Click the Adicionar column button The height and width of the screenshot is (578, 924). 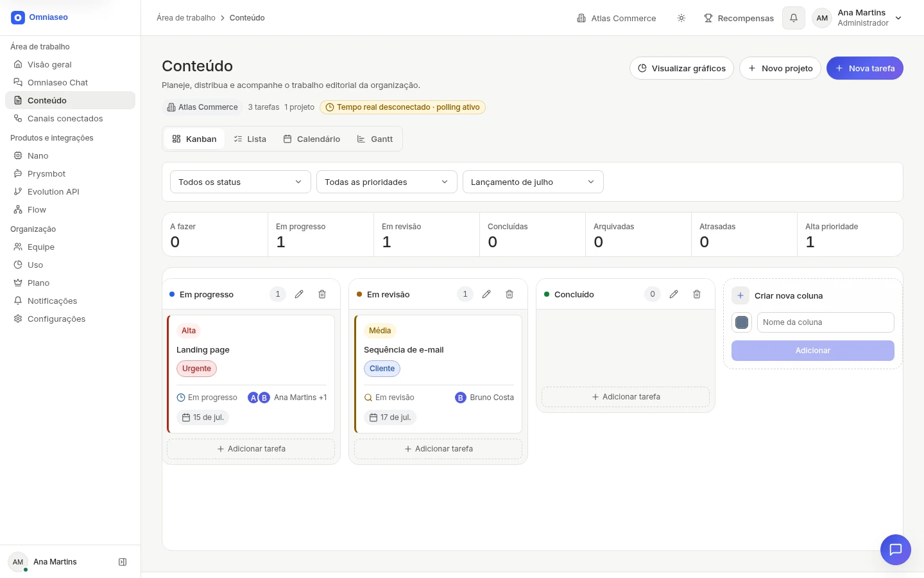point(813,351)
